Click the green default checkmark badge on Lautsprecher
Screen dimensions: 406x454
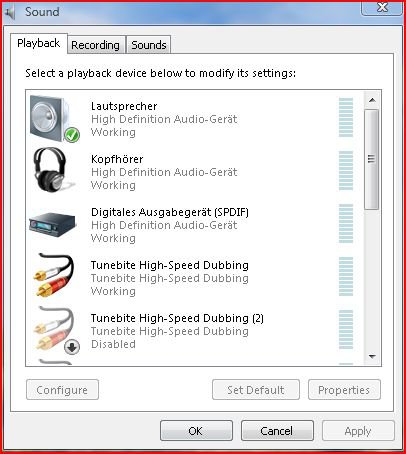coord(72,135)
